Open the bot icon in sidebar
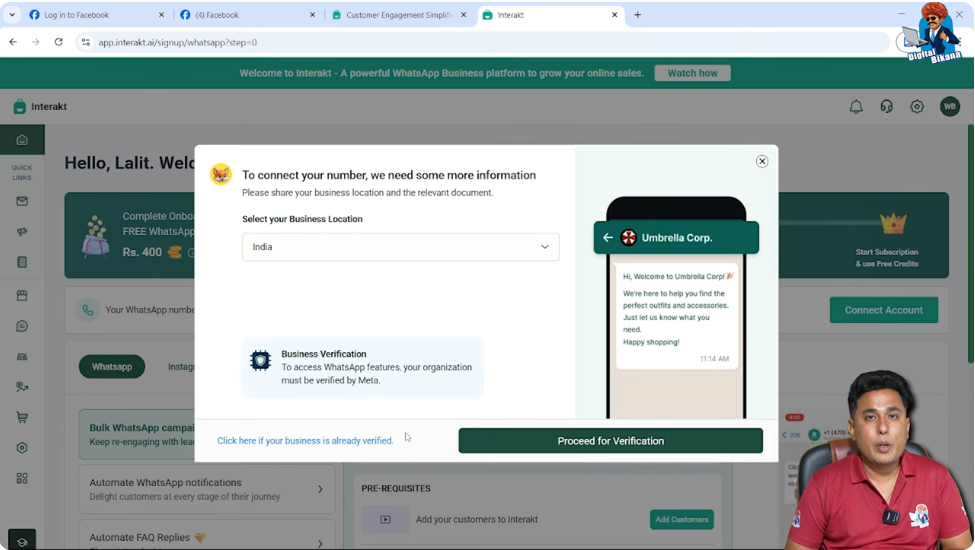Image resolution: width=975 pixels, height=550 pixels. click(x=22, y=357)
